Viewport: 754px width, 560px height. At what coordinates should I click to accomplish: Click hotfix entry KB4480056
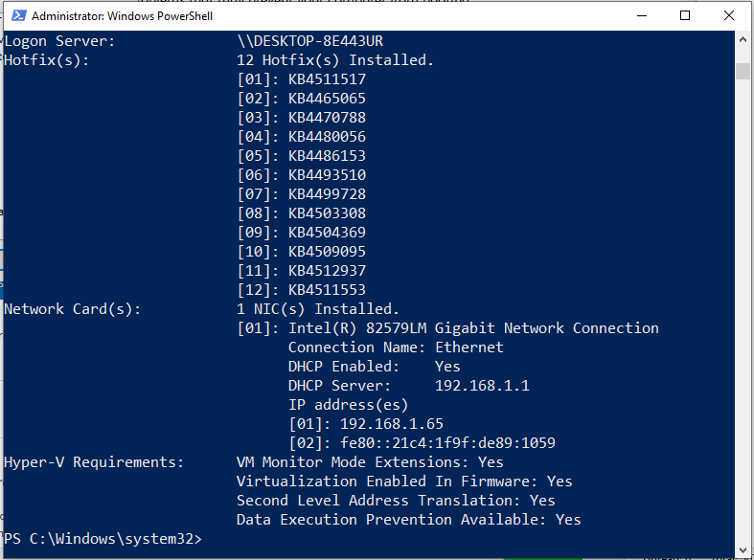327,137
